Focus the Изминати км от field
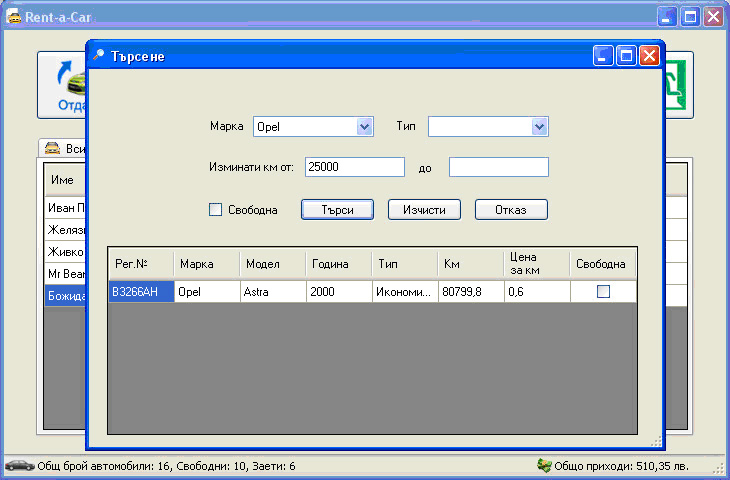Screen dimensions: 730x480 point(355,167)
